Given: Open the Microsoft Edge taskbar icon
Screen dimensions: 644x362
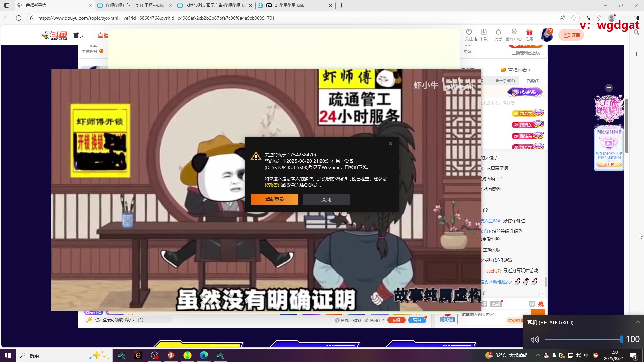Looking at the screenshot, I should pyautogui.click(x=204, y=355).
